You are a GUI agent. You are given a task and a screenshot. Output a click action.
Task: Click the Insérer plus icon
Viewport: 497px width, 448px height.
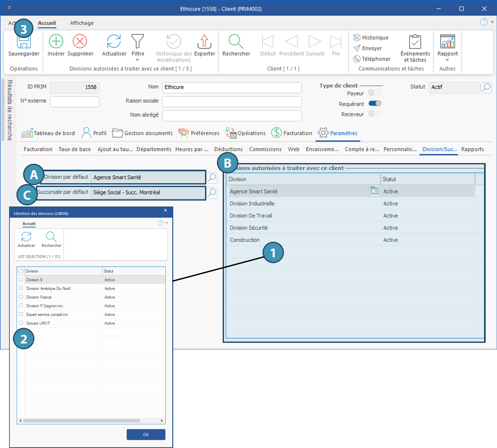pyautogui.click(x=56, y=41)
